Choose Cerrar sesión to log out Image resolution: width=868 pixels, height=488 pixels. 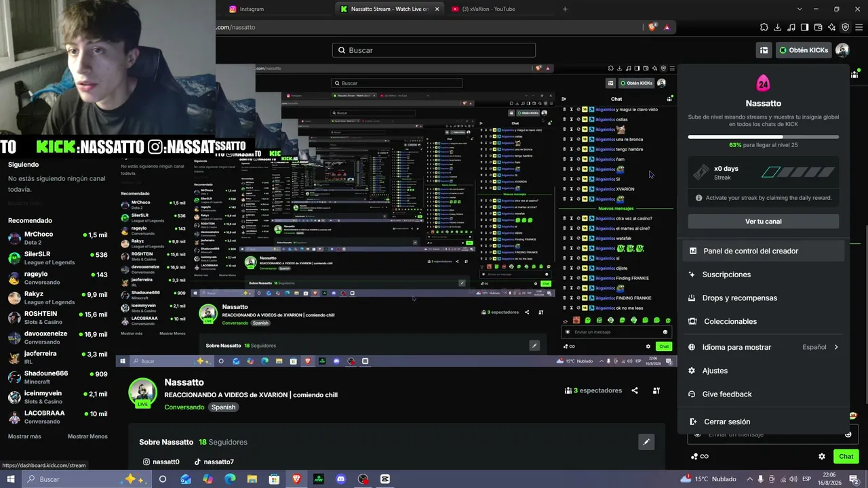point(764,422)
